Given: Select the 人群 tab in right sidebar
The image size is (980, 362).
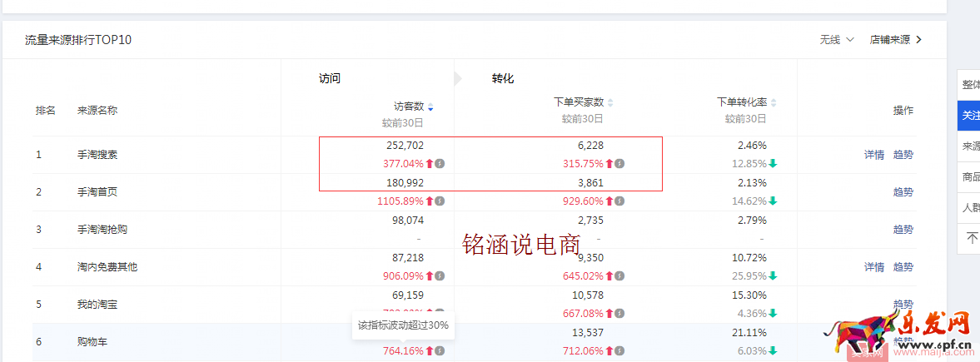Looking at the screenshot, I should tap(970, 207).
